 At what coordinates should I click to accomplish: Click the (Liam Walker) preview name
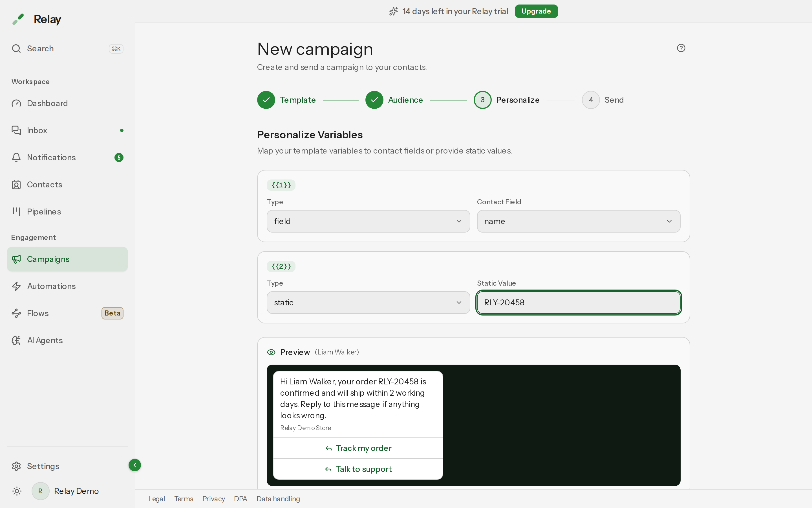click(337, 352)
